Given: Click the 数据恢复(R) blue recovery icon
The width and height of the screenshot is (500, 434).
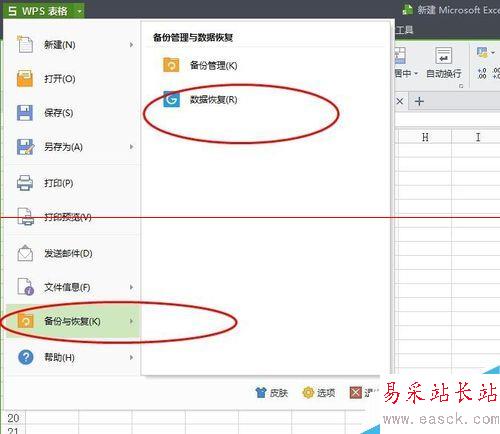Looking at the screenshot, I should 171,99.
